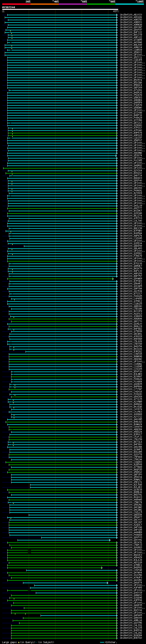Select the UniRef100_B9P578 label
The image size is (146, 644).
click(x=131, y=133)
